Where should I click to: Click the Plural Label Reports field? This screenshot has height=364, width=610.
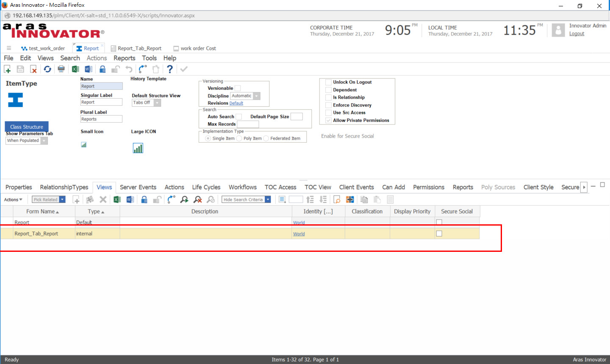(101, 119)
